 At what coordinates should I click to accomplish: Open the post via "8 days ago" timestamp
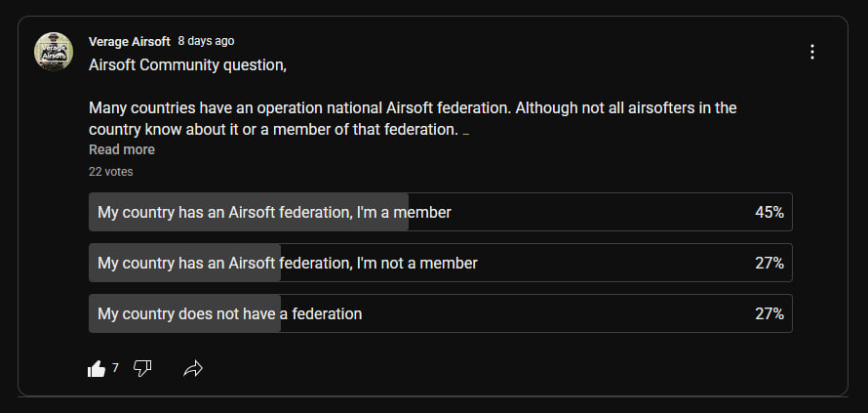tap(206, 41)
